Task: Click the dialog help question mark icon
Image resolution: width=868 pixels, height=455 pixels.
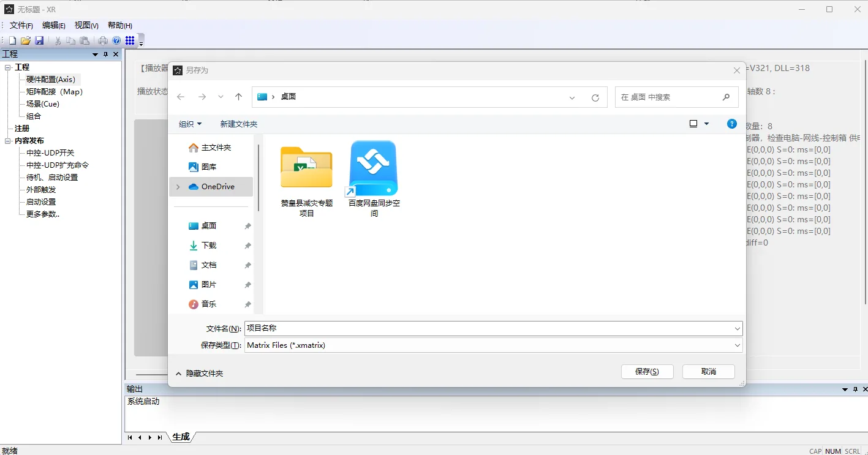Action: click(x=731, y=124)
